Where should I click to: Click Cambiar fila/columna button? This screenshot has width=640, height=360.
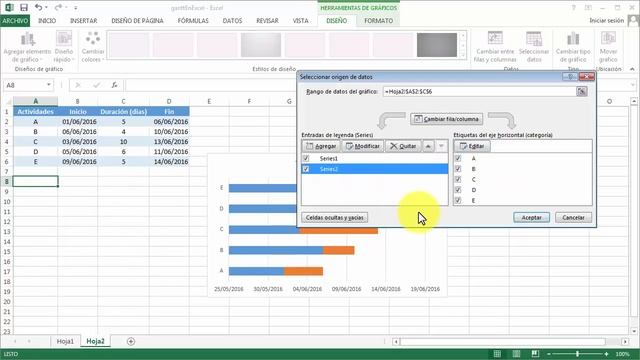[447, 119]
